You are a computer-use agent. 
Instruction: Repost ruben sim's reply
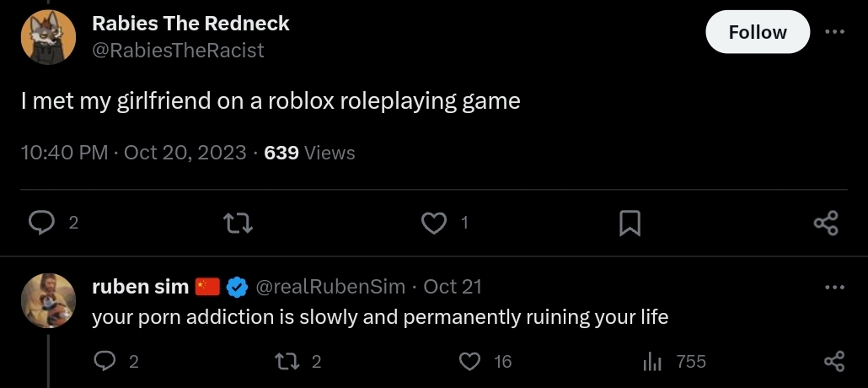pyautogui.click(x=289, y=362)
